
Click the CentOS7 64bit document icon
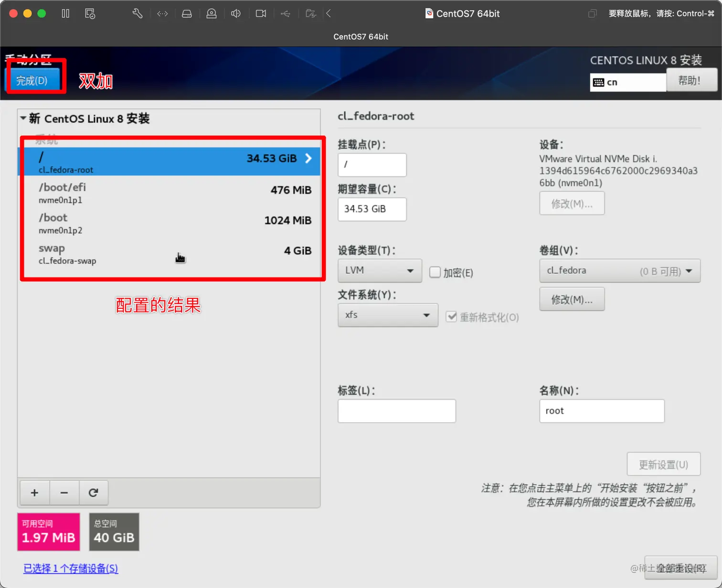click(429, 13)
